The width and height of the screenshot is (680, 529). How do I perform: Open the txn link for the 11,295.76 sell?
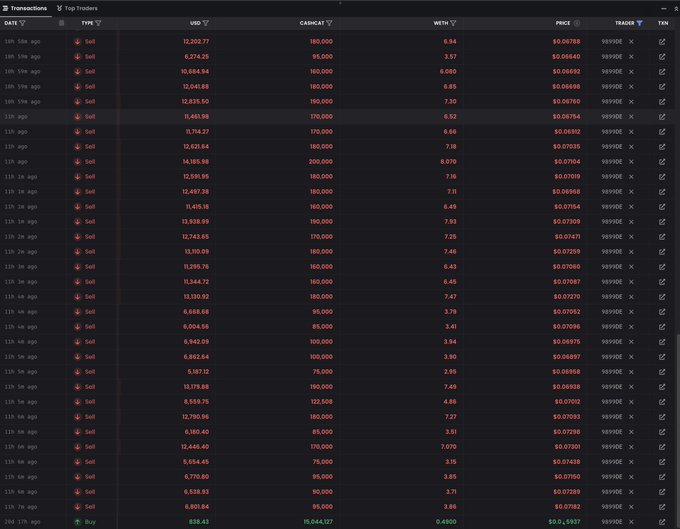click(662, 267)
